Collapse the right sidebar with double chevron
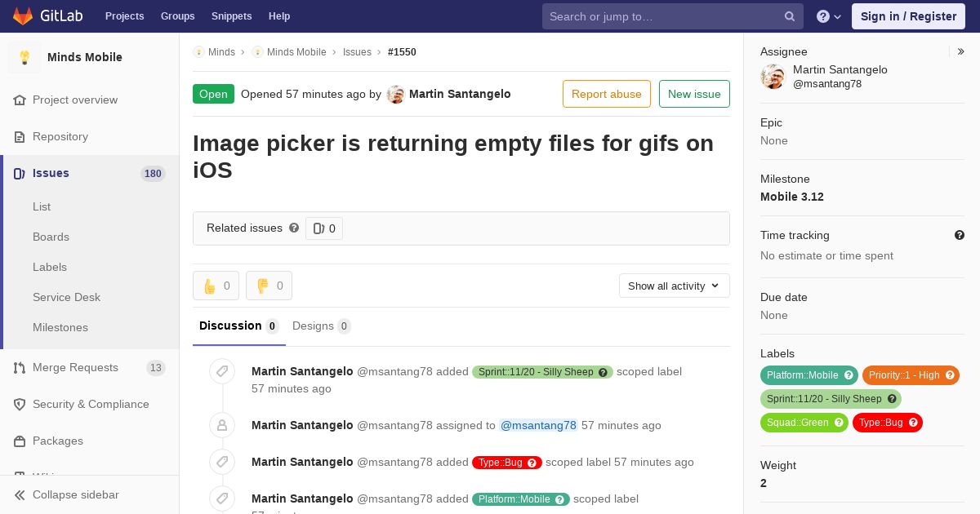 coord(961,51)
